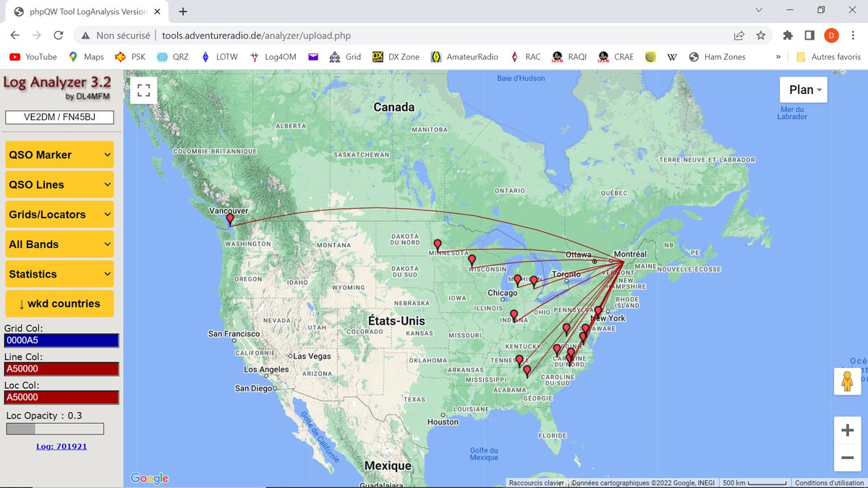Expand the QSO Lines dropdown
The image size is (868, 488).
click(x=59, y=184)
